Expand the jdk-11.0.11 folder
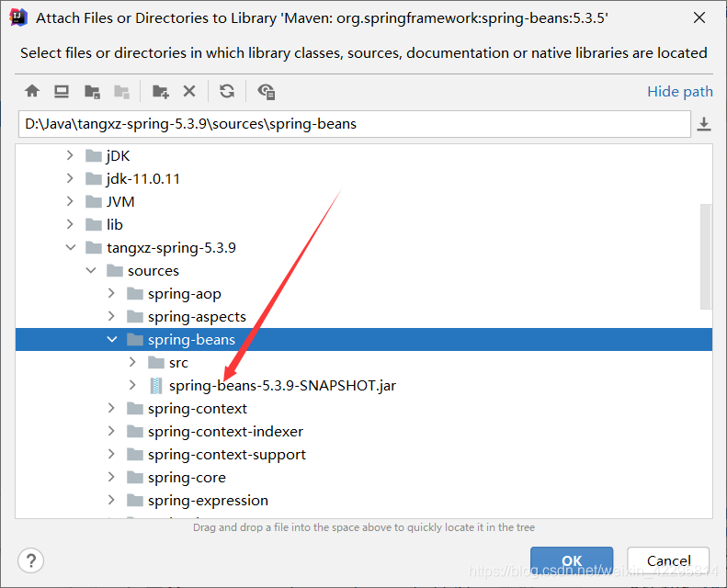Screen dimensions: 727x588 pos(70,178)
